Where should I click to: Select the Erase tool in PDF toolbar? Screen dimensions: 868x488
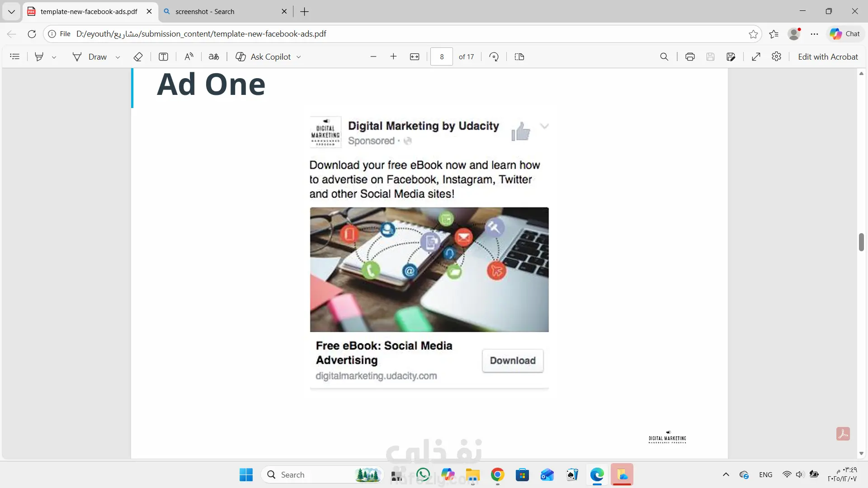coord(138,56)
